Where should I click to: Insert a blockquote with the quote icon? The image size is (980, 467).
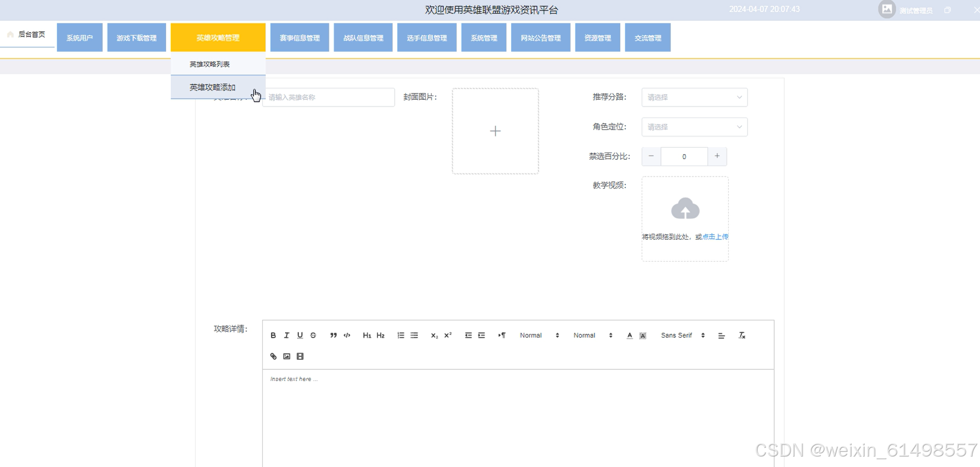[333, 335]
